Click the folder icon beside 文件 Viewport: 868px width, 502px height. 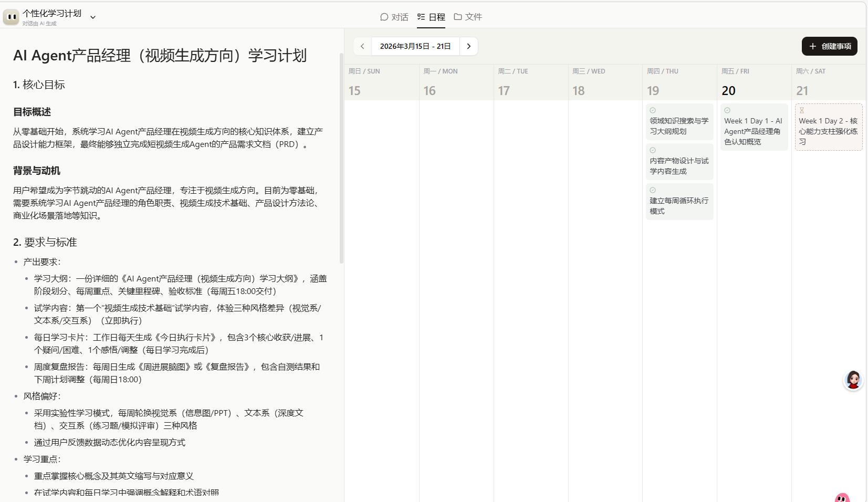pyautogui.click(x=458, y=16)
